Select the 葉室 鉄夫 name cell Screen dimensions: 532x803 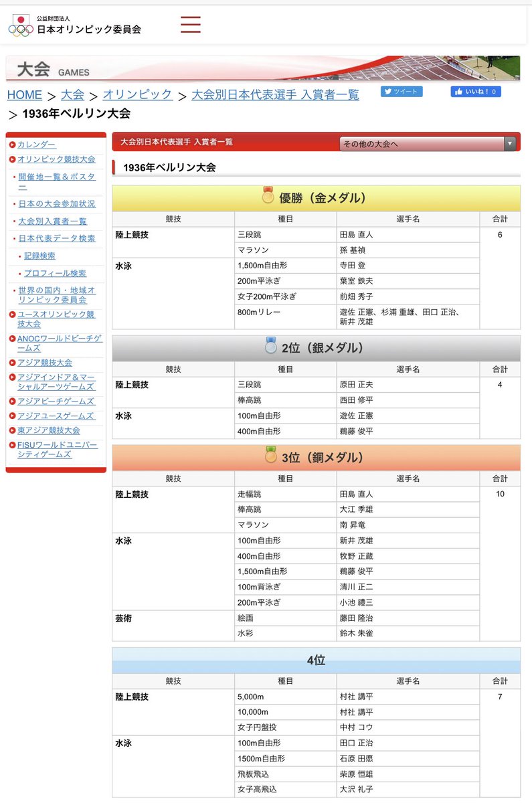[x=408, y=281]
